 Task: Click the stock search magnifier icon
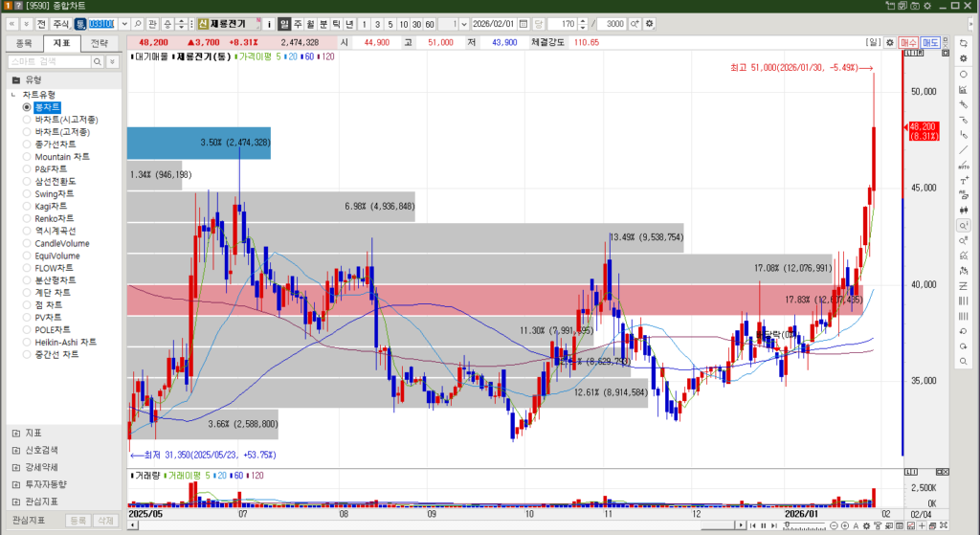click(x=138, y=23)
